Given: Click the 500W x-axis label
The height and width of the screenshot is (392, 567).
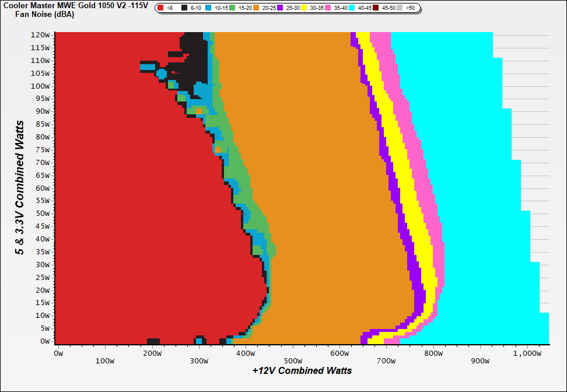Looking at the screenshot, I should click(292, 353).
